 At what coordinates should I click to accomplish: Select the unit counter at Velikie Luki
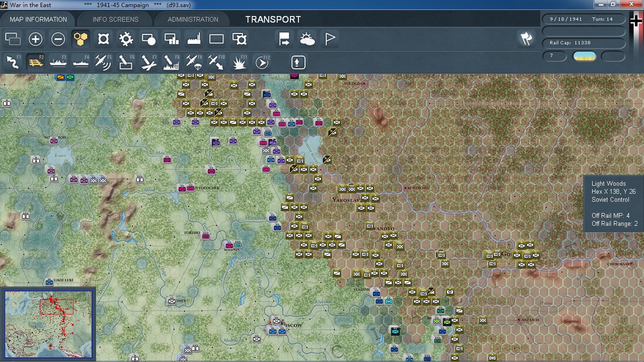pyautogui.click(x=49, y=282)
